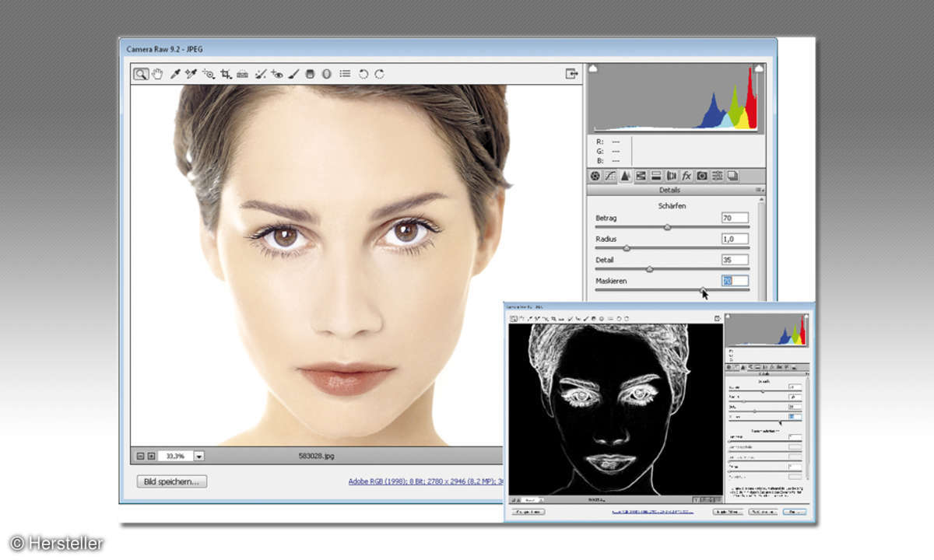Screen dimensions: 934x560
Task: Toggle highlight clipping warning in histogram
Action: pyautogui.click(x=759, y=68)
